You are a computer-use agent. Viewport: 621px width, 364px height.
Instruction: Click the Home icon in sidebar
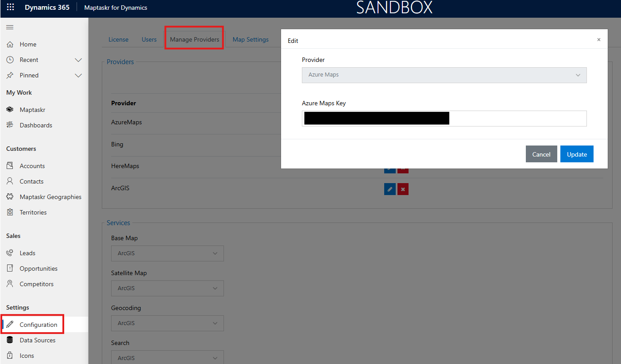click(10, 44)
